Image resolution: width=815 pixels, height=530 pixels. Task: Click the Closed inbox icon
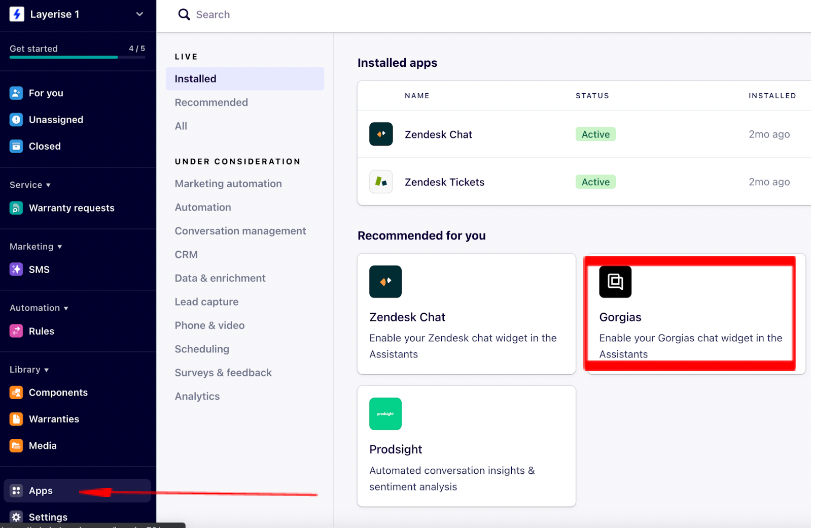click(x=16, y=146)
